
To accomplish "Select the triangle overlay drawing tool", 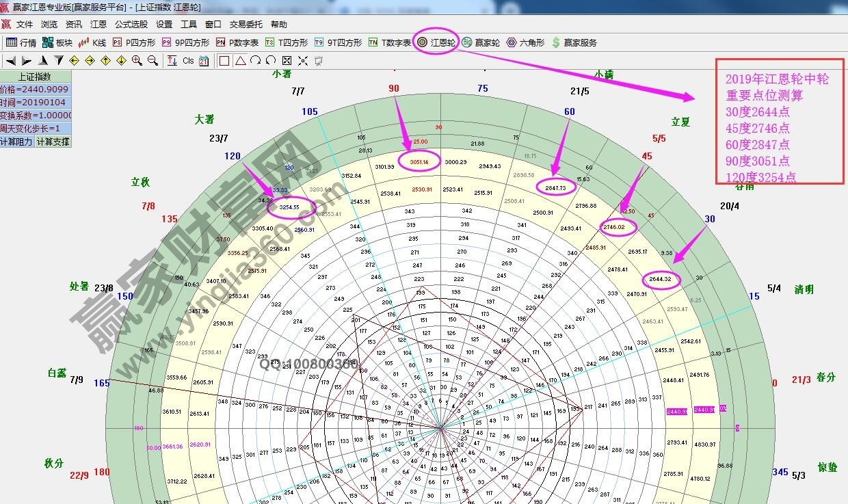I will [240, 61].
